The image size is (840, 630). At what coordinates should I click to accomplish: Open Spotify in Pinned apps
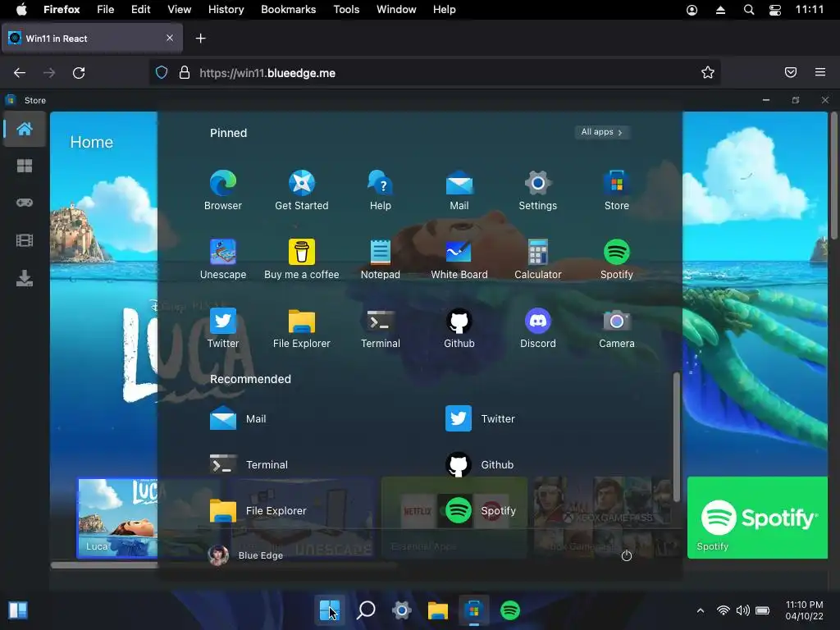pyautogui.click(x=617, y=259)
